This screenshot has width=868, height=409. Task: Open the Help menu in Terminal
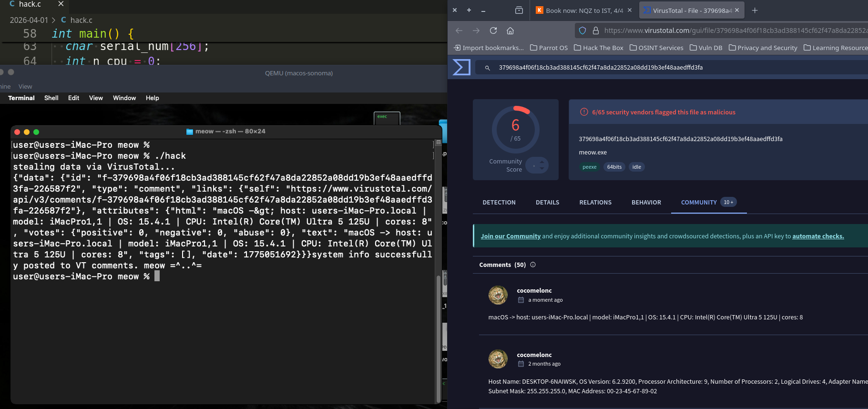pos(153,98)
